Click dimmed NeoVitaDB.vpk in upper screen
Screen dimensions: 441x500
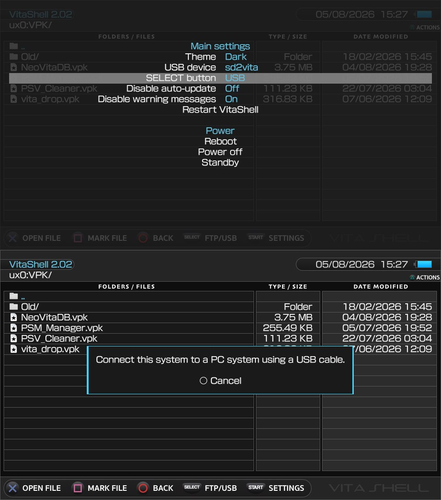click(x=54, y=67)
